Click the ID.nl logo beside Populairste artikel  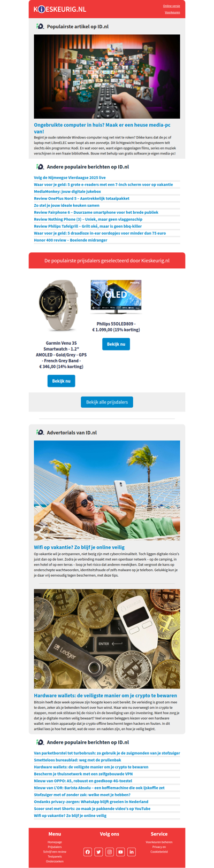(40, 26)
